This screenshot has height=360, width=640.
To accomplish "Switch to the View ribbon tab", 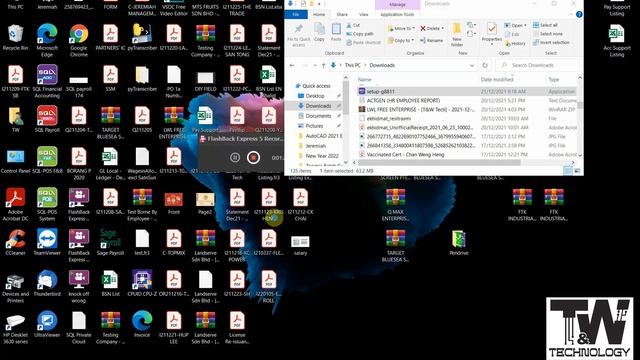I will 363,14.
